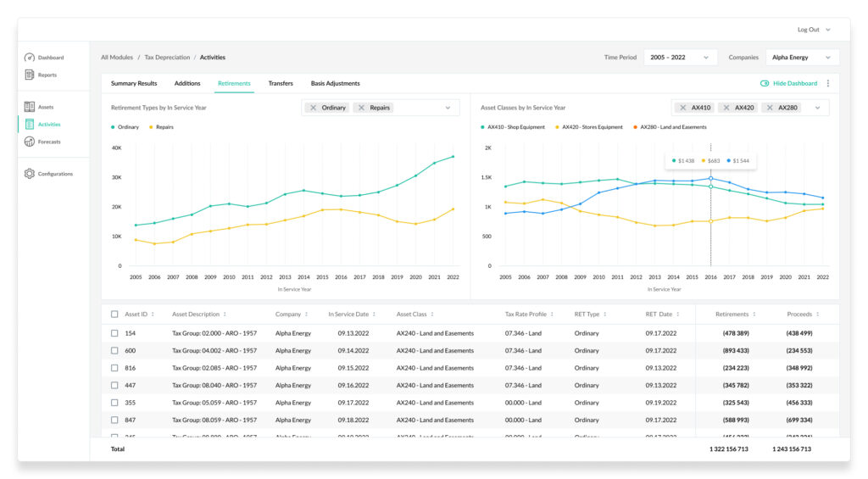Open the Configurations gear icon
Viewport: 868px width, 479px height.
pyautogui.click(x=30, y=173)
